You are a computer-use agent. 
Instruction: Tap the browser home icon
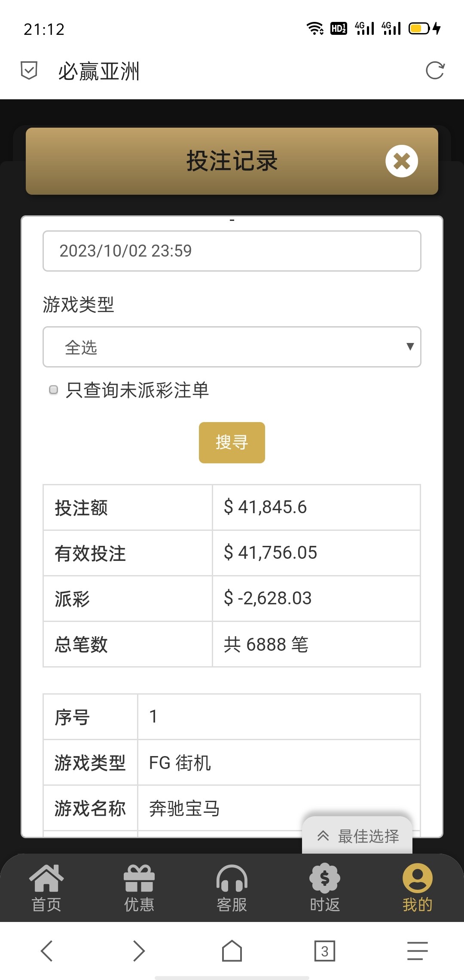coord(232,951)
